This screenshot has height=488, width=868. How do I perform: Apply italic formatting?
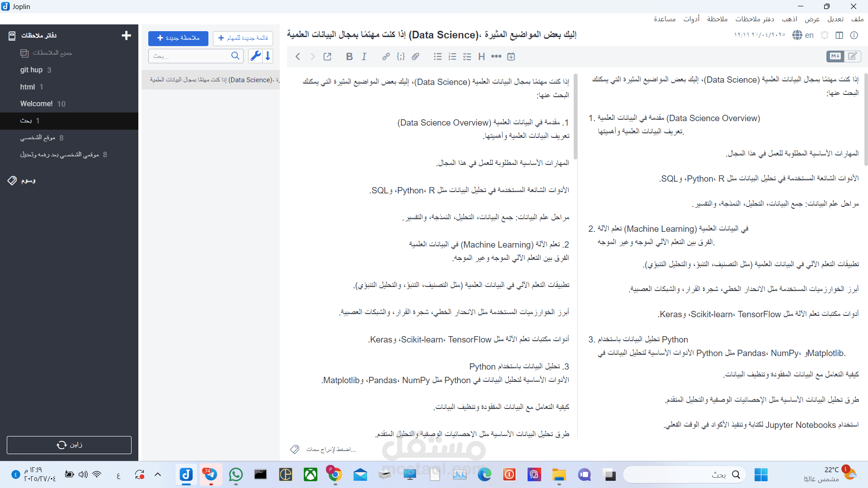click(364, 56)
